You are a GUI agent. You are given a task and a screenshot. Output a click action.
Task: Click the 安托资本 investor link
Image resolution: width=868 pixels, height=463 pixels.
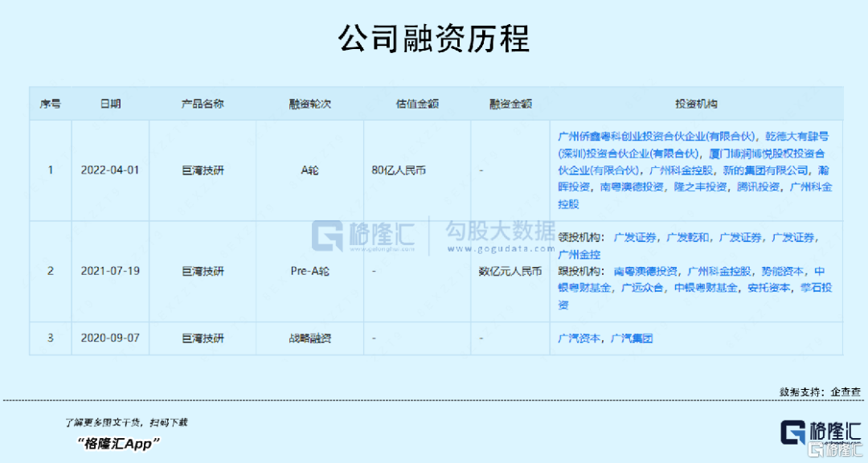769,288
